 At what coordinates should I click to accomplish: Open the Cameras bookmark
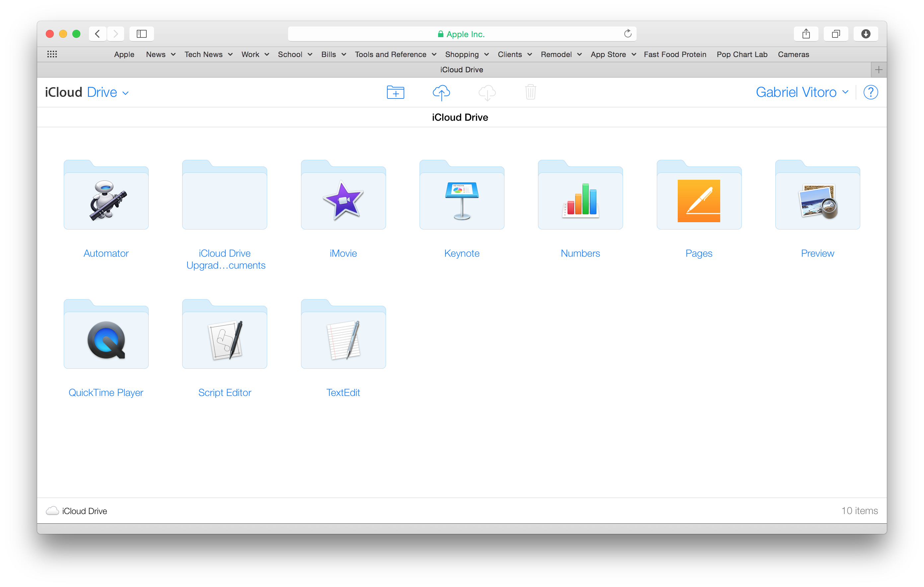pyautogui.click(x=793, y=54)
